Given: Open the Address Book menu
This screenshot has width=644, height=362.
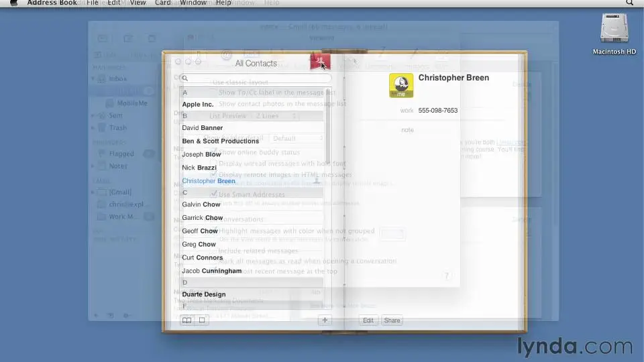Looking at the screenshot, I should coord(52,3).
